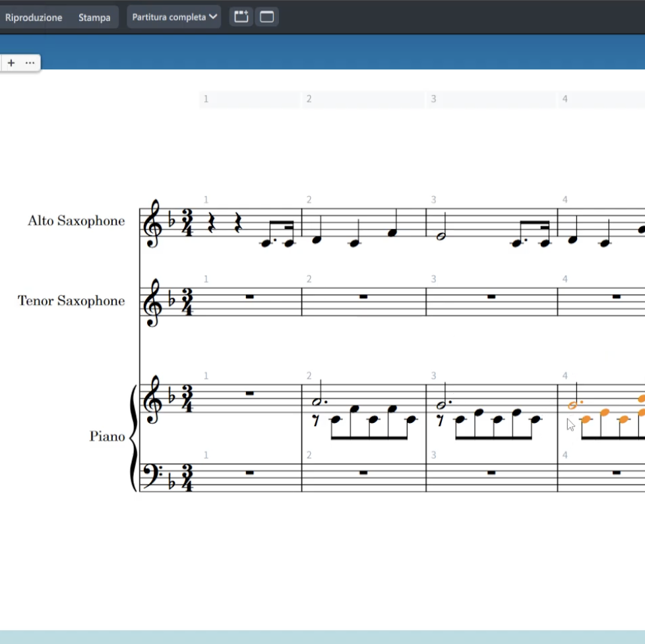This screenshot has height=644, width=645.
Task: Click the new window icon in toolbar
Action: click(267, 17)
